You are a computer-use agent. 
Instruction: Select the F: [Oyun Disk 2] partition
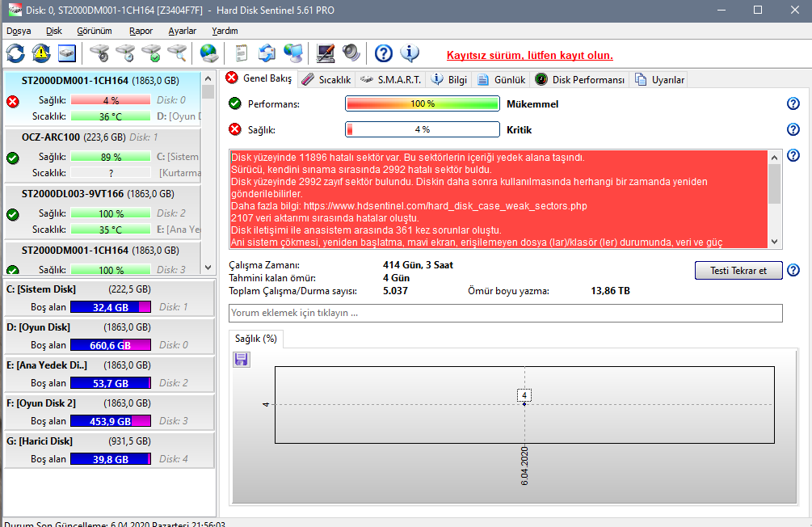point(109,412)
